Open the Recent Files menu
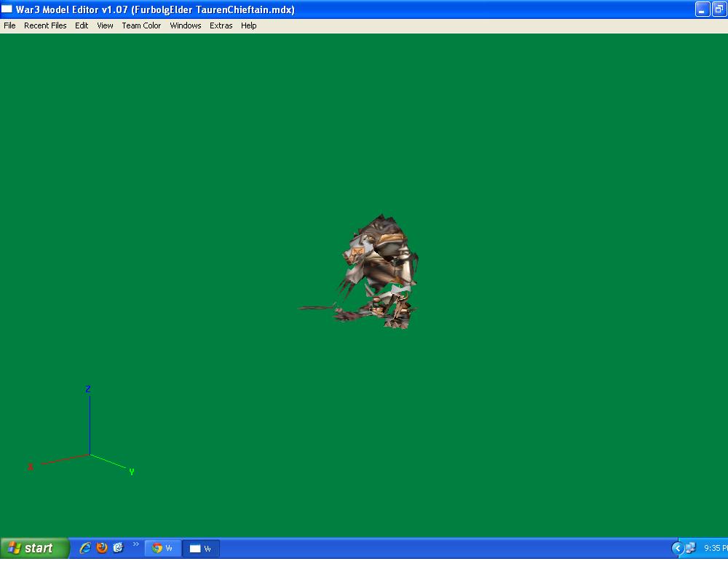This screenshot has height=572, width=728. point(45,26)
